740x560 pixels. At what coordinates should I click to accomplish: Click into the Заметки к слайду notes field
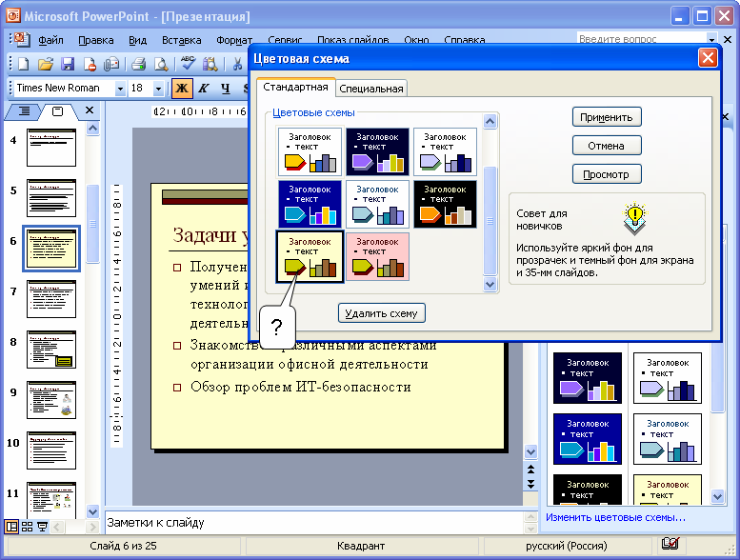pyautogui.click(x=314, y=523)
